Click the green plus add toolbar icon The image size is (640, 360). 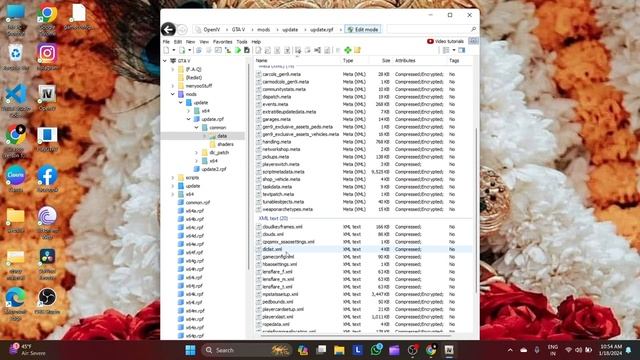[347, 50]
